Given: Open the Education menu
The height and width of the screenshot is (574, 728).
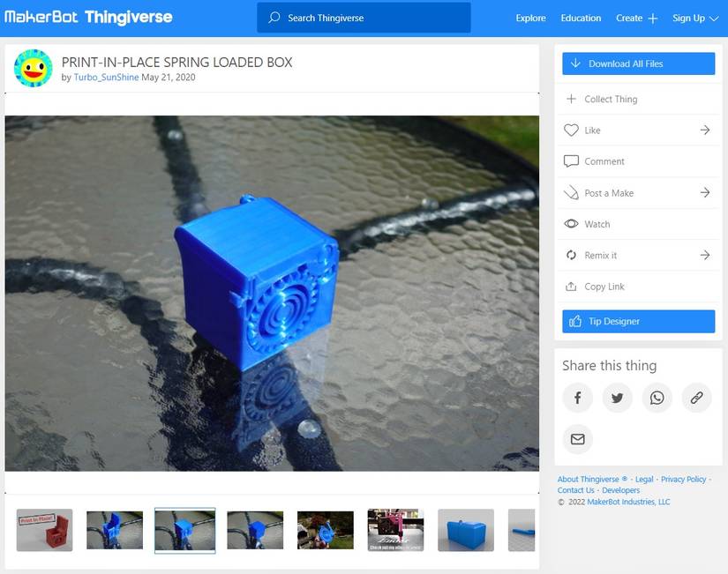Looking at the screenshot, I should coord(580,18).
